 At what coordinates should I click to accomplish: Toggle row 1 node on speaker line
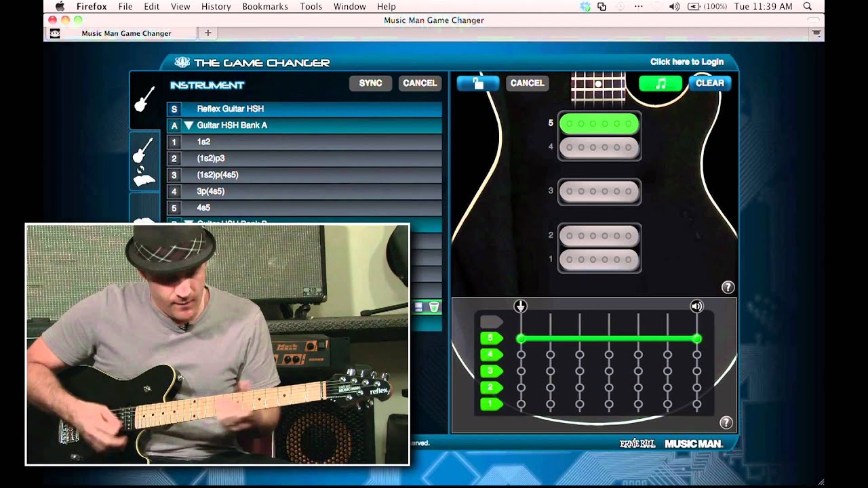pyautogui.click(x=696, y=404)
